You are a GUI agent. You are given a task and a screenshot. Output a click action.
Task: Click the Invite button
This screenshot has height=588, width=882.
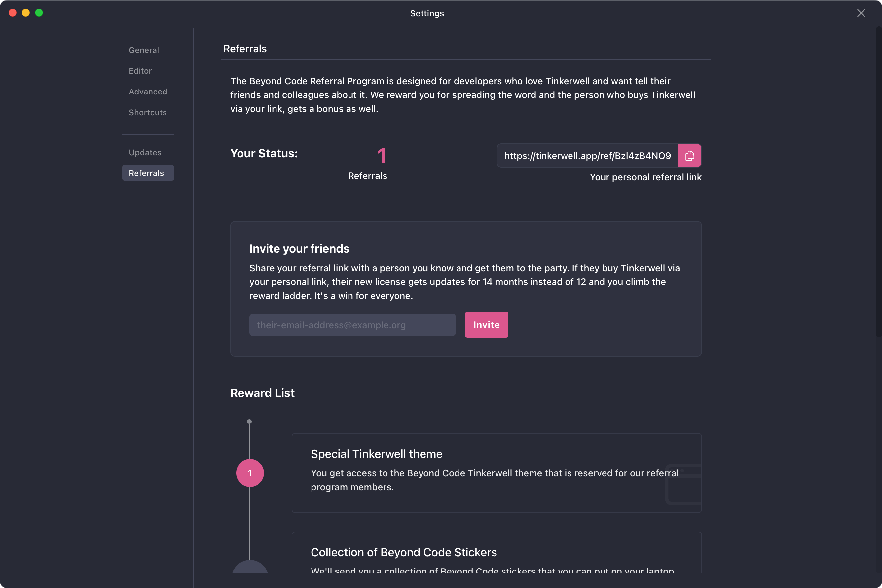coord(486,325)
